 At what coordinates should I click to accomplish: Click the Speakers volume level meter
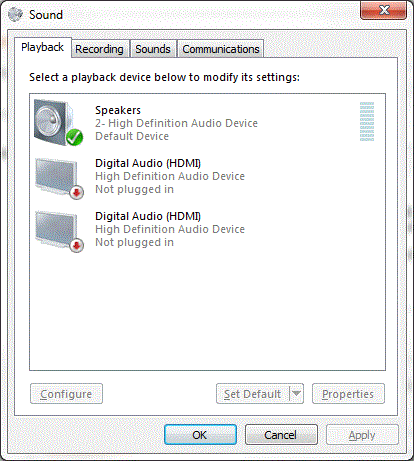367,122
